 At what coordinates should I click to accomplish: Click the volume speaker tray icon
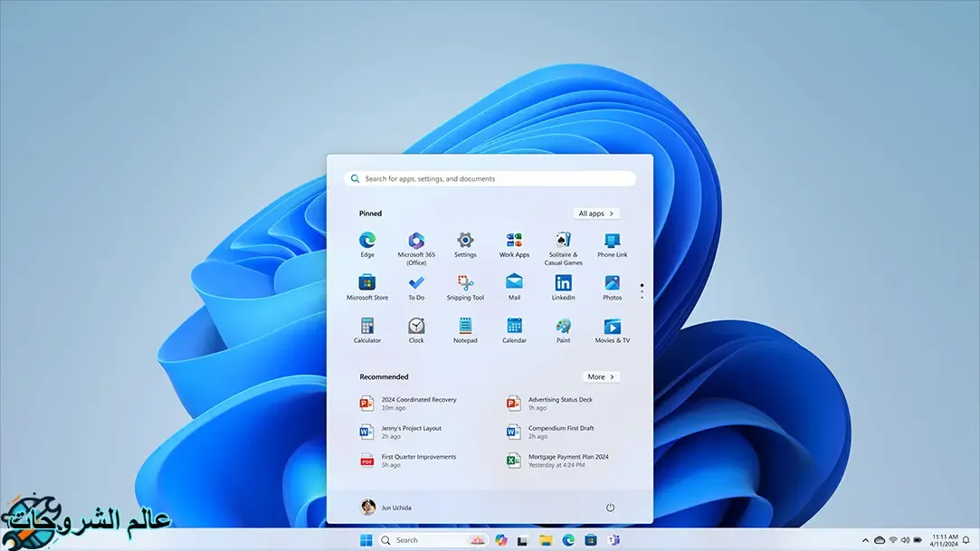[x=905, y=540]
